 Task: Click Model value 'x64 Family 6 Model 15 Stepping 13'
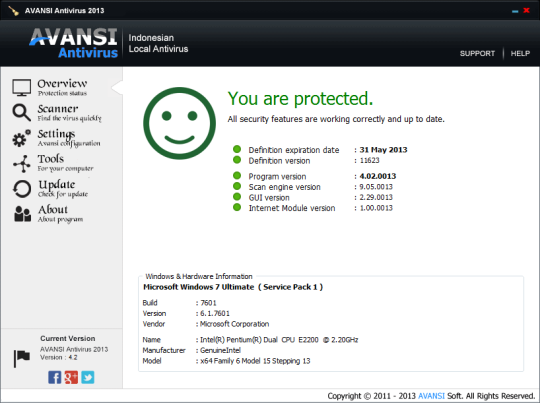point(255,361)
